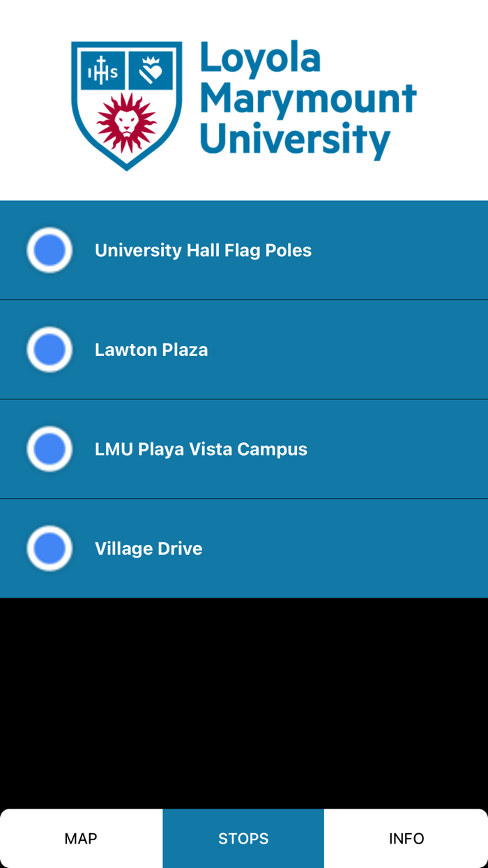Expand the Village Drive stop row
The height and width of the screenshot is (868, 488).
point(244,548)
